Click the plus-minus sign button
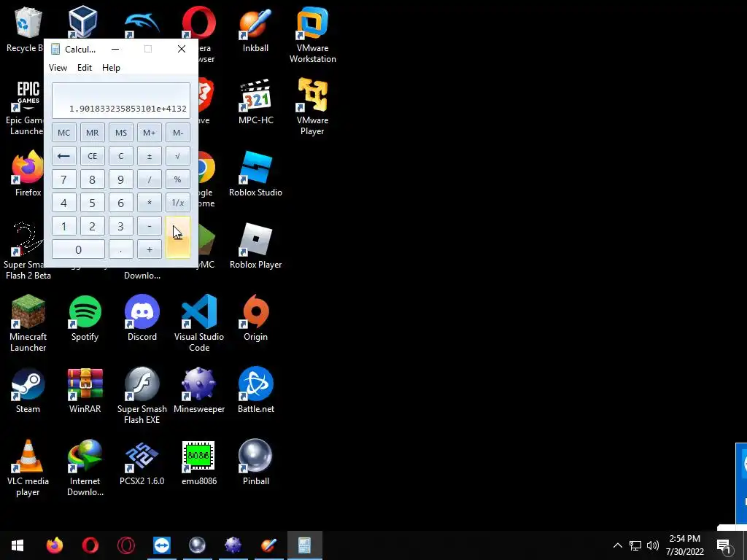 pyautogui.click(x=149, y=156)
